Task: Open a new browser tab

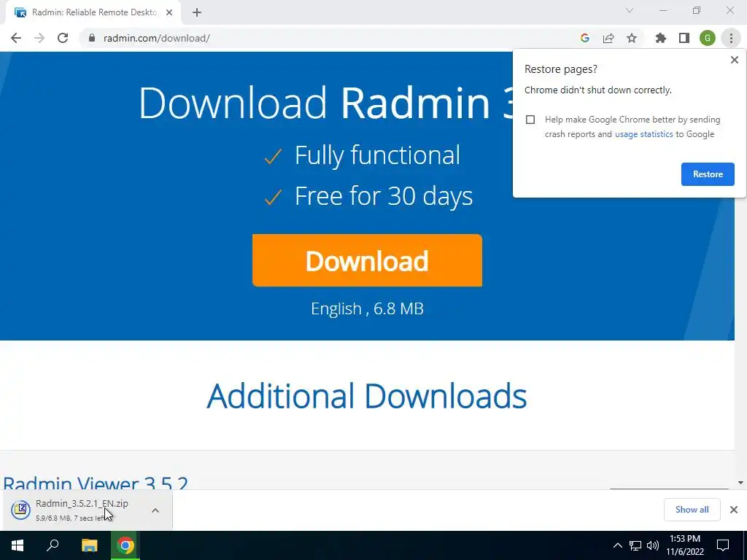Action: pos(197,13)
